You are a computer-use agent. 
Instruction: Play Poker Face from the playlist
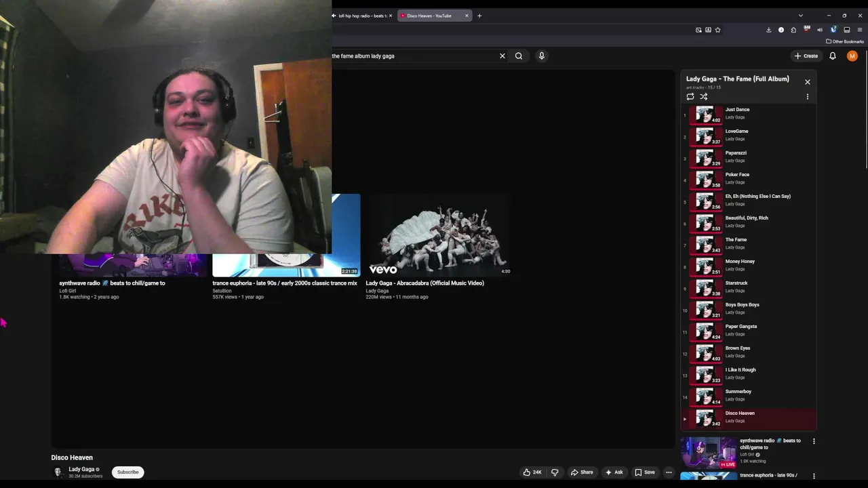click(x=749, y=180)
